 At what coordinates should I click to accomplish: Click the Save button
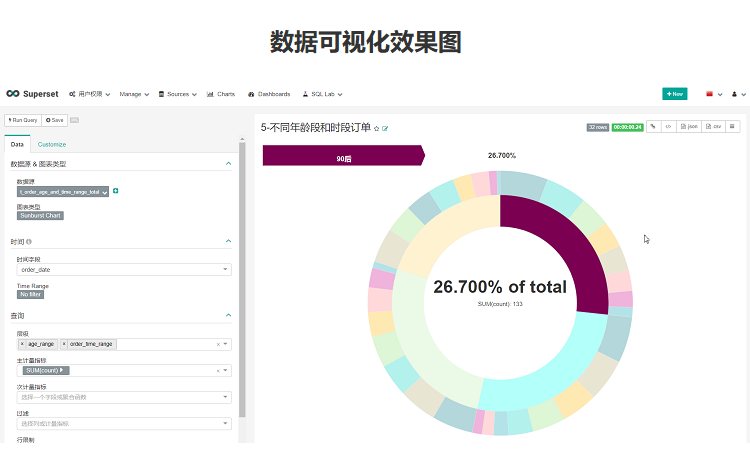click(x=55, y=120)
